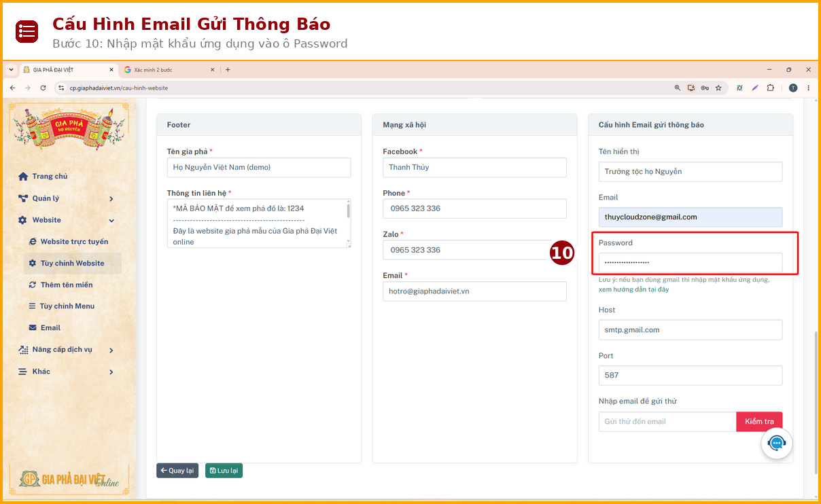The width and height of the screenshot is (821, 504).
Task: Click the Phone input field
Action: coord(474,209)
